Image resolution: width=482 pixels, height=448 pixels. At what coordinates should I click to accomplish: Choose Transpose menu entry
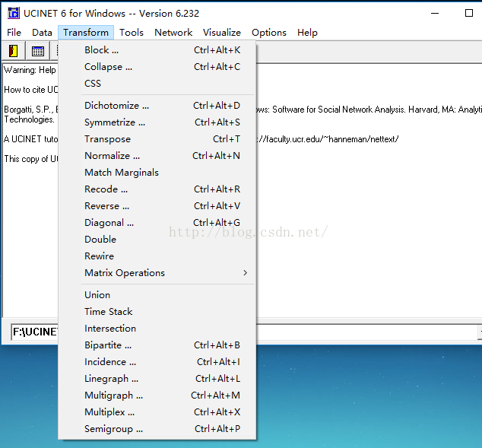click(157, 139)
